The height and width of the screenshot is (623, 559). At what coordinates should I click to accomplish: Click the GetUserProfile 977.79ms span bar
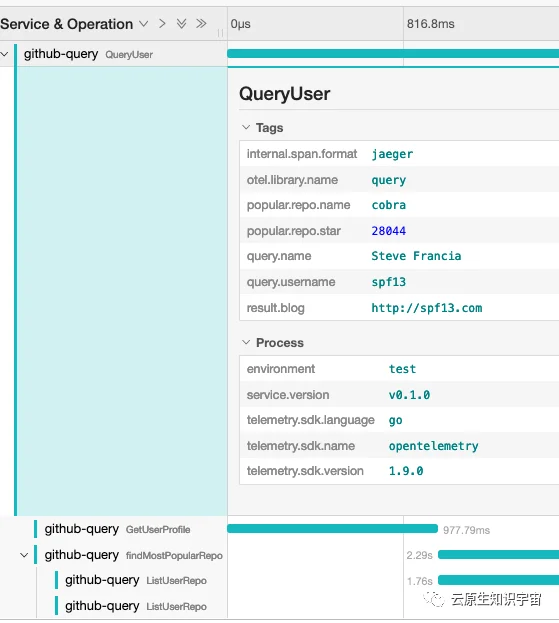(332, 529)
